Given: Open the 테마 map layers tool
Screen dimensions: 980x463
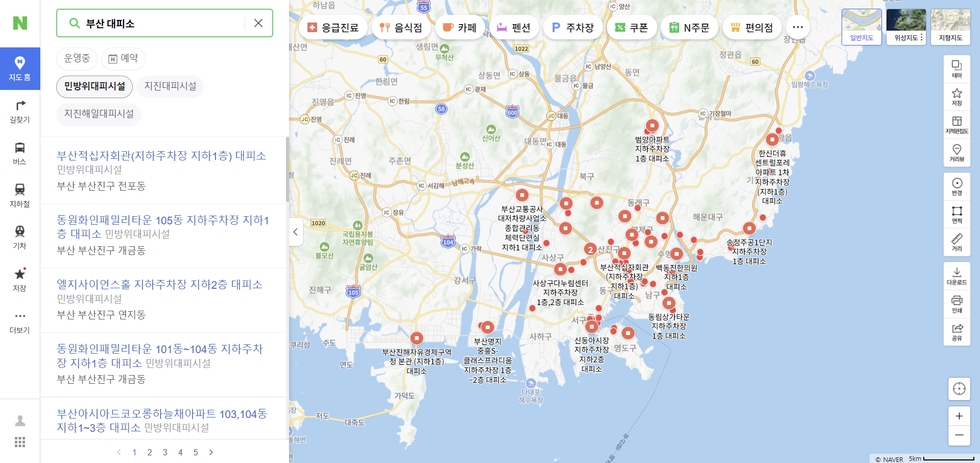Looking at the screenshot, I should tap(957, 69).
